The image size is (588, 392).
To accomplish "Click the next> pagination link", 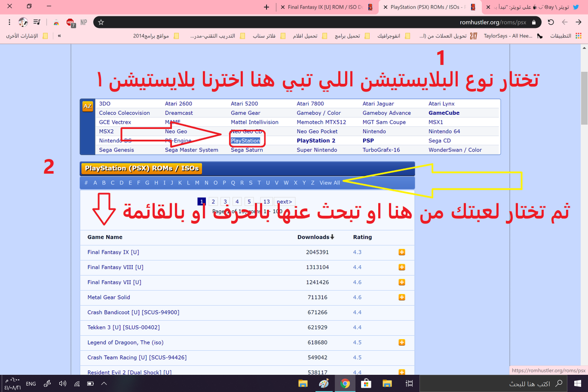I will coord(285,201).
